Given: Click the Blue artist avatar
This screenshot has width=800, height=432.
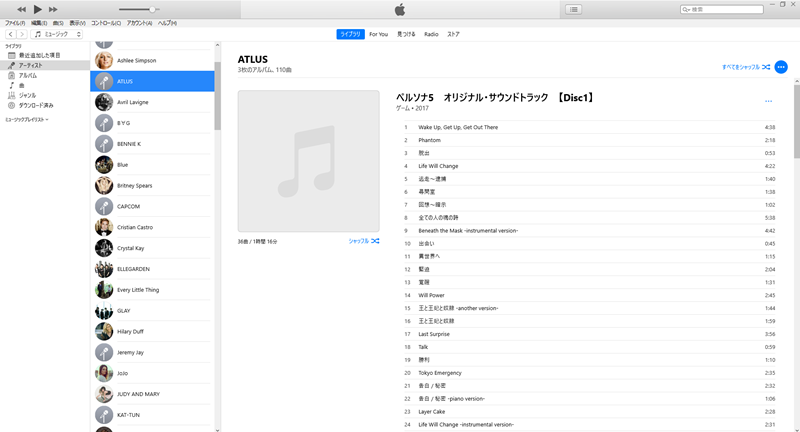Looking at the screenshot, I should point(104,165).
